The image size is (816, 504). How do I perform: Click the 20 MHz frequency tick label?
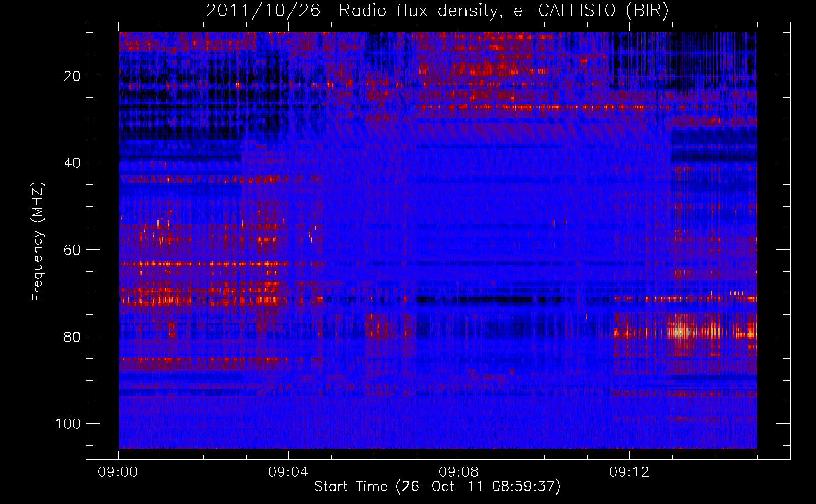pos(73,76)
